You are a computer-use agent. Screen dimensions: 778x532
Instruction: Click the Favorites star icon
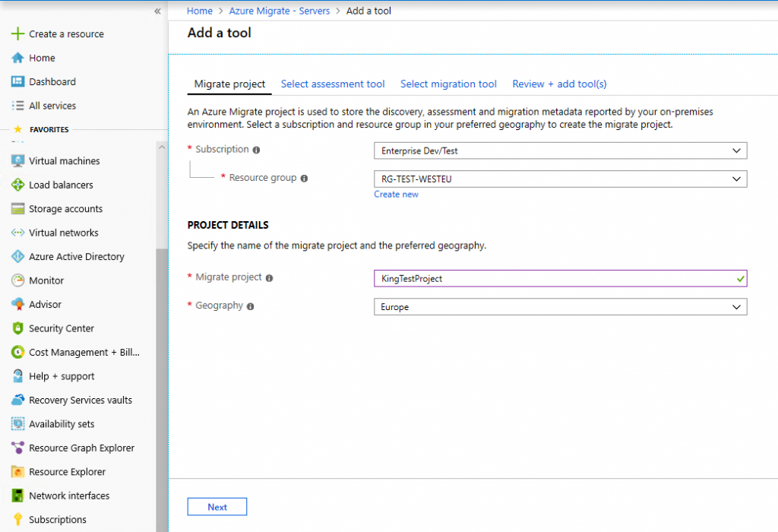point(18,129)
